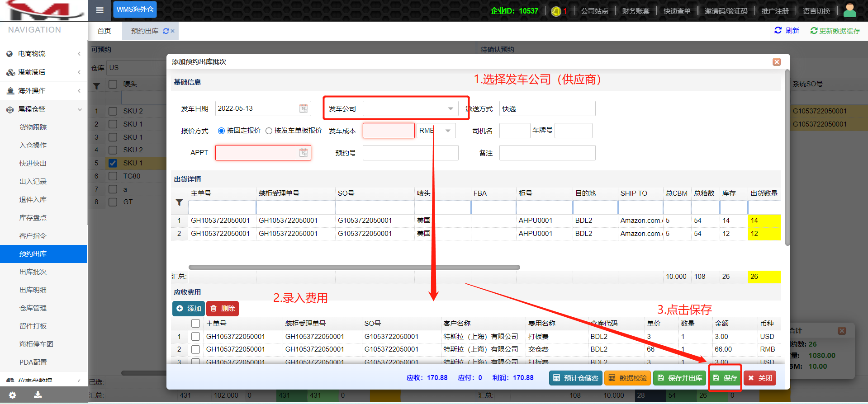The image size is (868, 404).
Task: Uncheck the selected SKU 1 row checkbox
Action: [x=113, y=163]
